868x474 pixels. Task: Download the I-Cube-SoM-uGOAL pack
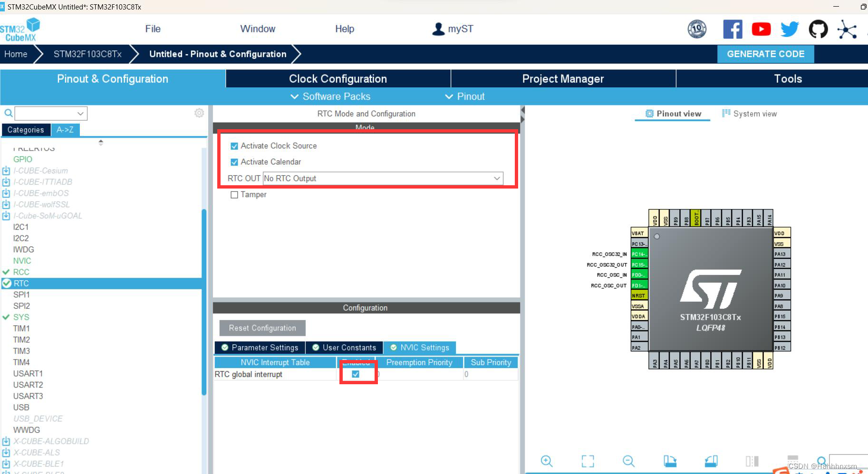coord(6,216)
